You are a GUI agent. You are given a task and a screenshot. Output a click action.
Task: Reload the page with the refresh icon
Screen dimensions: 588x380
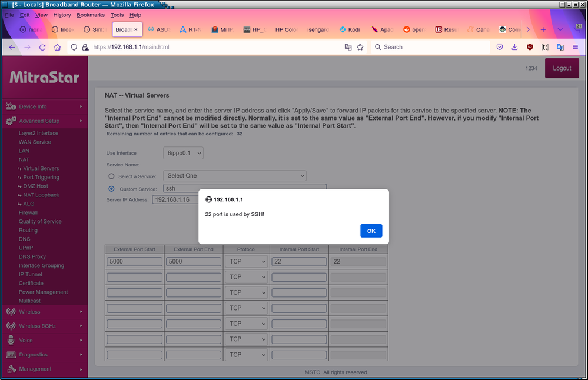click(x=42, y=47)
